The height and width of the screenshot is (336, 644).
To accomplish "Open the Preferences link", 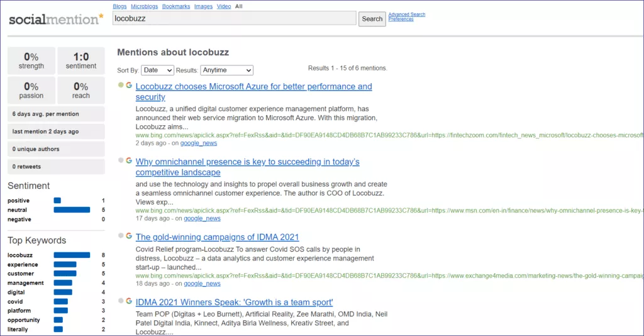I will (x=401, y=20).
